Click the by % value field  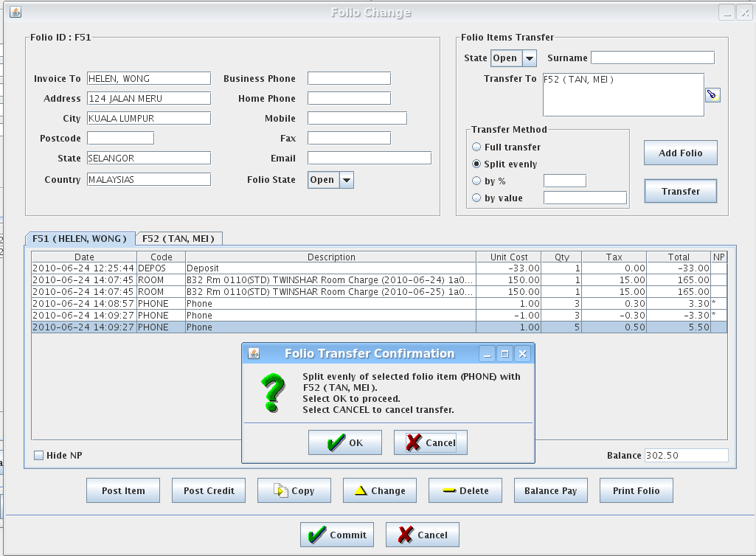click(565, 181)
